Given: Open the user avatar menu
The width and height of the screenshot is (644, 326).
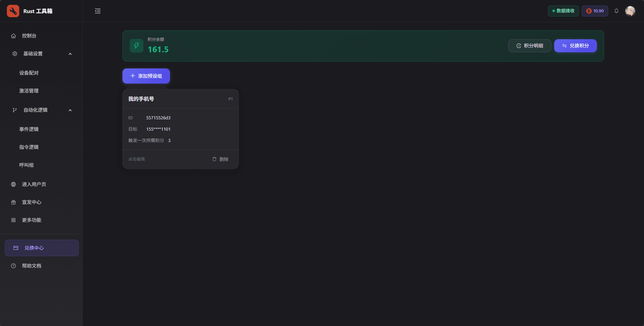Looking at the screenshot, I should click(630, 11).
